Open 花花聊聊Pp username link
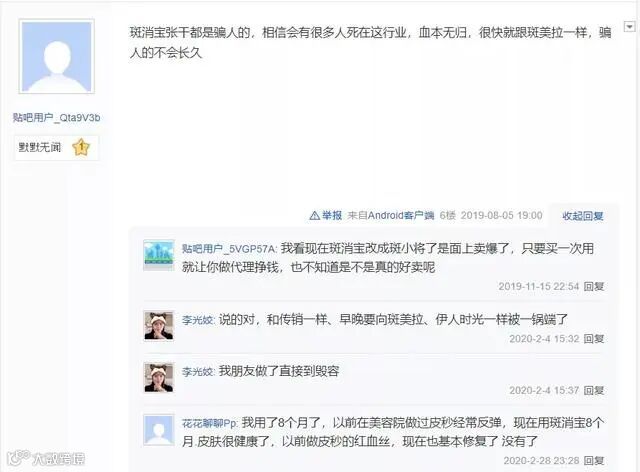 tap(210, 423)
